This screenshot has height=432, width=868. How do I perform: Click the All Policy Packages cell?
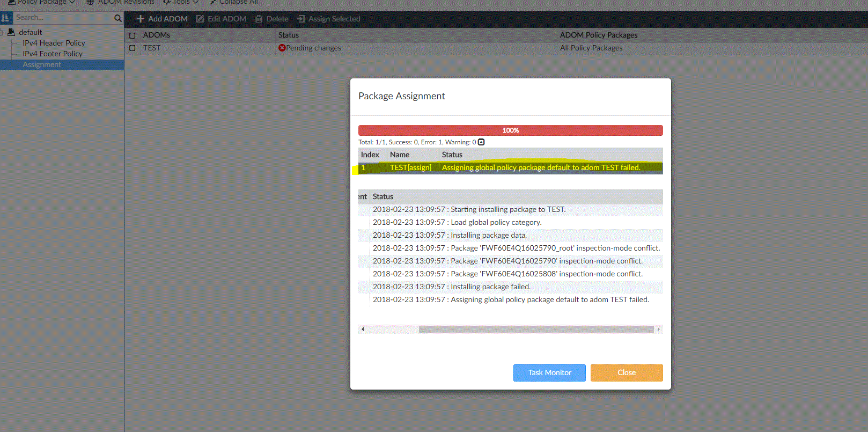point(591,48)
